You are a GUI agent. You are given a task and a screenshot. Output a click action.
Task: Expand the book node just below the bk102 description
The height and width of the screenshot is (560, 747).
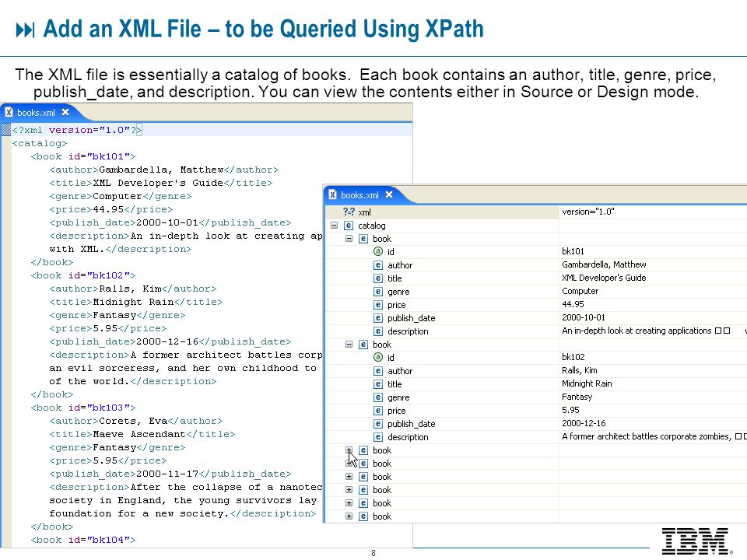349,450
